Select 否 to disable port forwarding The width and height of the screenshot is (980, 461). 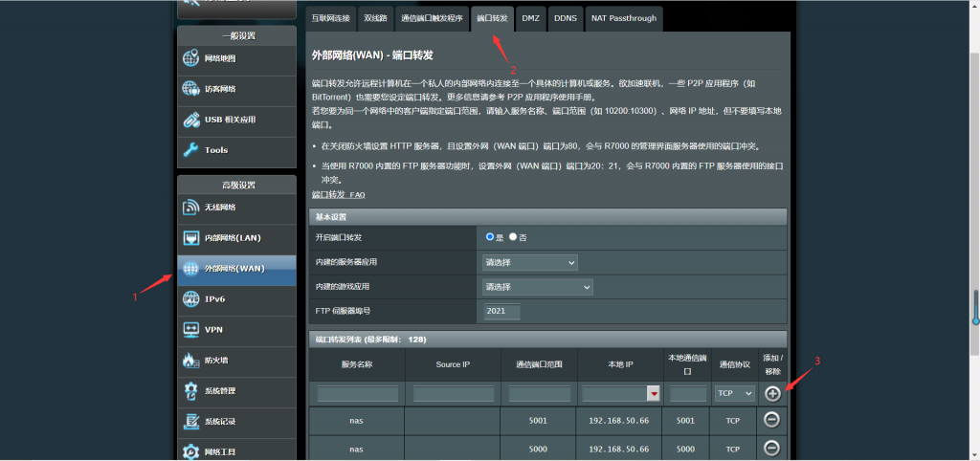513,236
